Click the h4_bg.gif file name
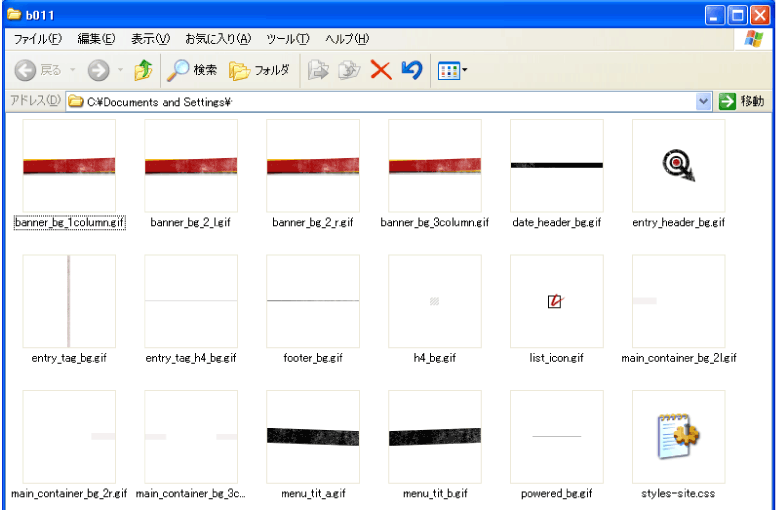 (435, 358)
